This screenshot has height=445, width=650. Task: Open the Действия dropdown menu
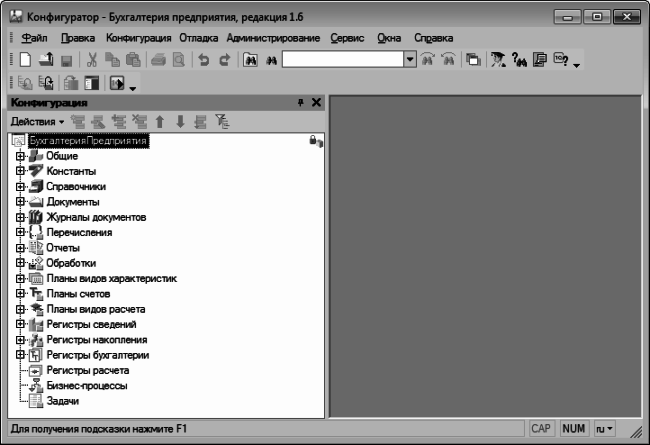coord(37,122)
